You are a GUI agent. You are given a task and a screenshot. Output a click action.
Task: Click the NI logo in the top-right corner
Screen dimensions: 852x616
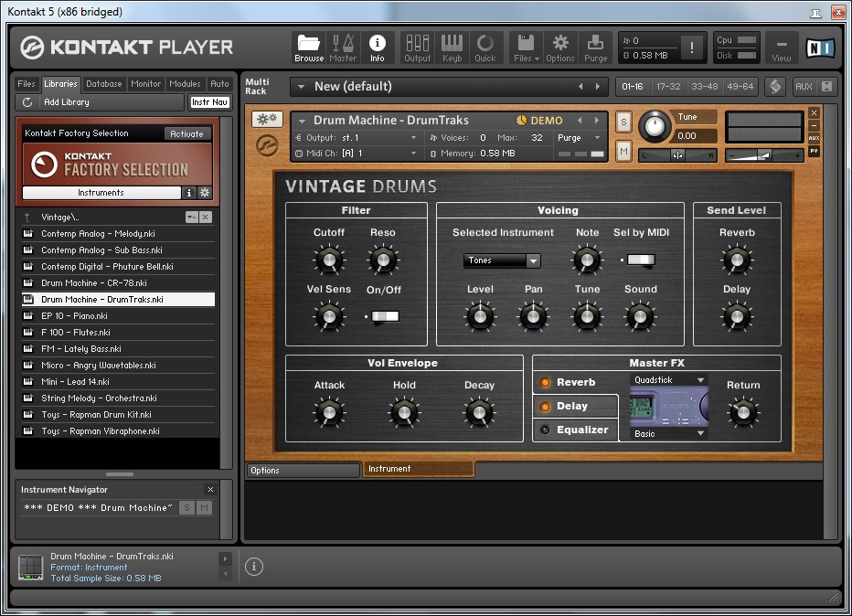pyautogui.click(x=820, y=48)
